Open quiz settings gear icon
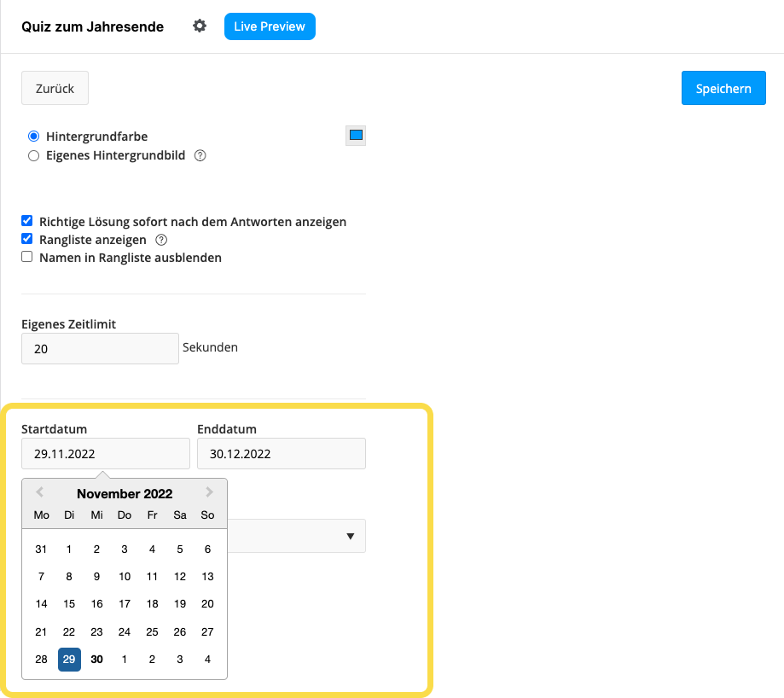Image resolution: width=784 pixels, height=698 pixels. tap(200, 26)
